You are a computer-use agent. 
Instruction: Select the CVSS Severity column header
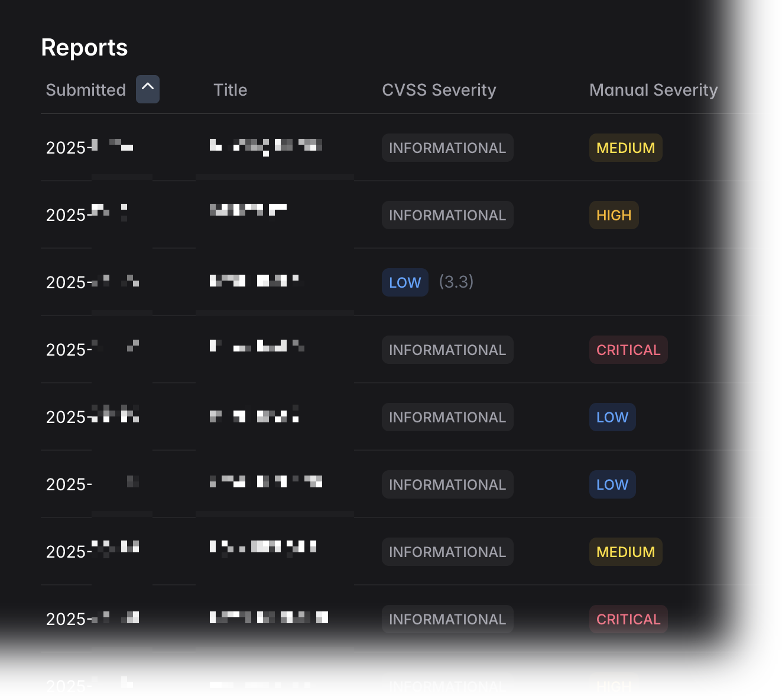coord(439,90)
